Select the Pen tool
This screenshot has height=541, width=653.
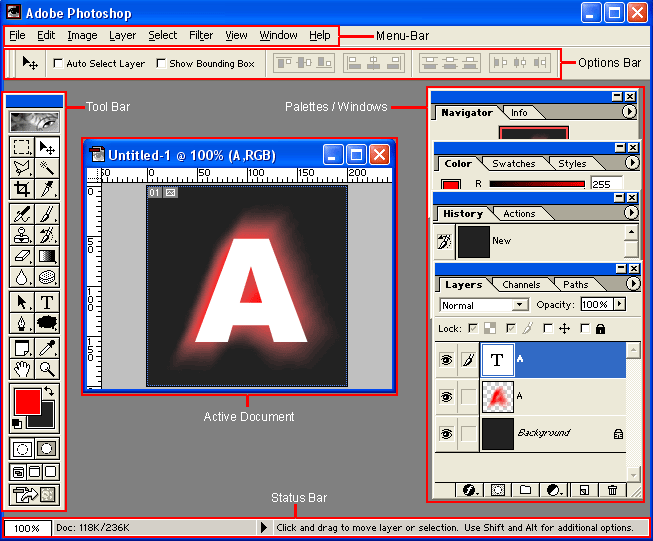(x=22, y=323)
